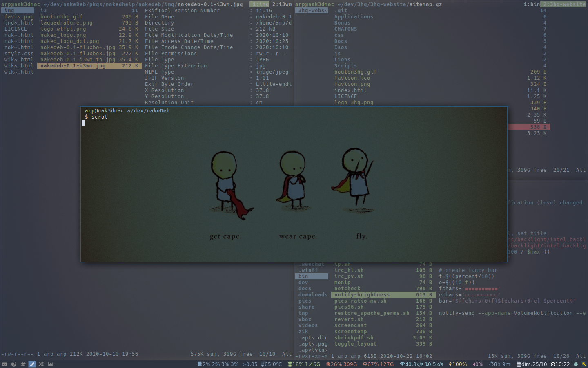Viewport: 588px width, 368px height.
Task: Switch to the hash workspace icon
Action: [x=23, y=364]
